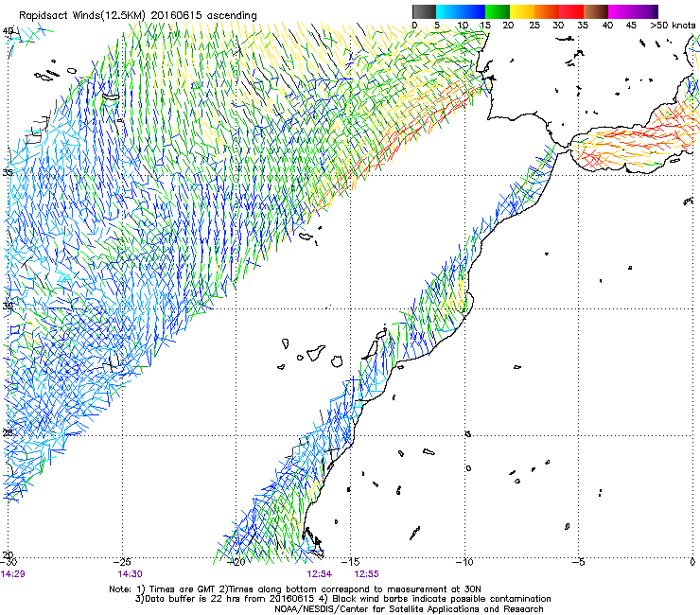The image size is (700, 615).
Task: Click longitude label "-25" on the bottom axis
Action: tap(122, 562)
